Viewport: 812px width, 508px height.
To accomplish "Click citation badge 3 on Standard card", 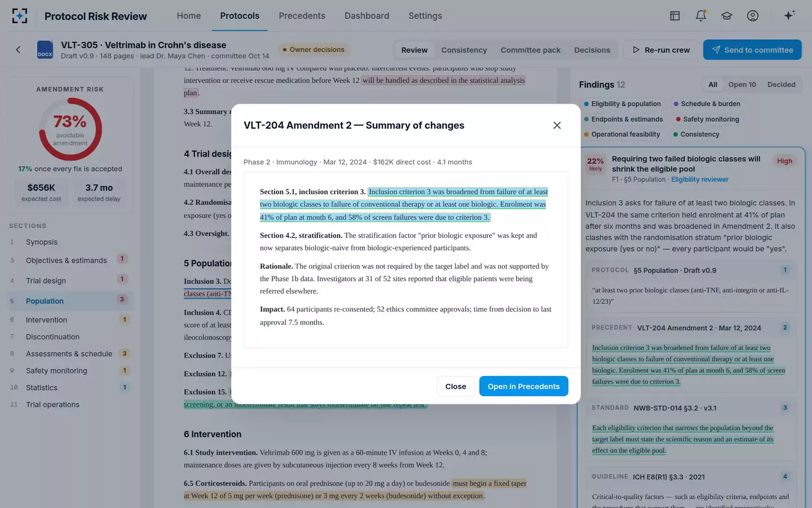I will coord(785,408).
